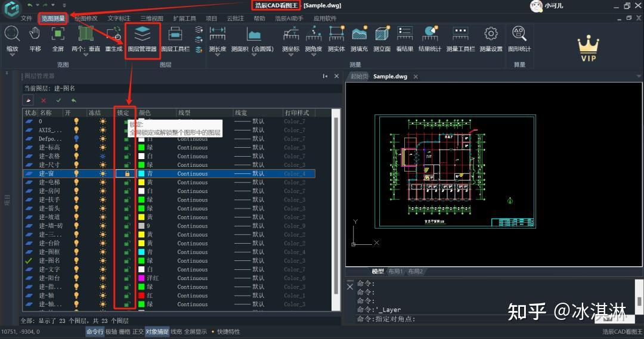This screenshot has height=339, width=644.
Task: Select the 测长度 measure length tool
Action: 217,33
